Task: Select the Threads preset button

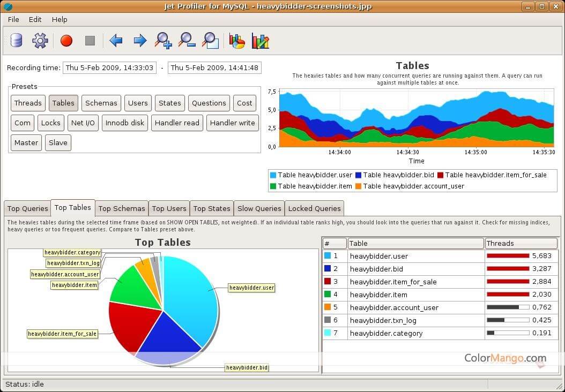Action: tap(28, 103)
